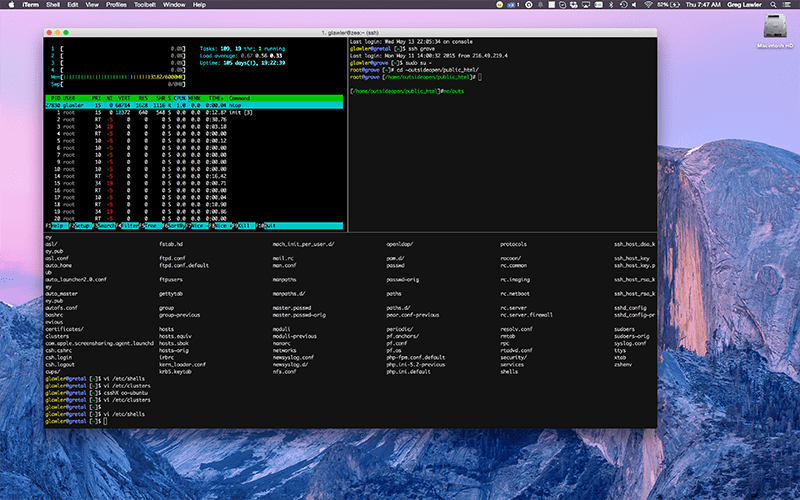
Task: Click the F4 Filter button in htop
Action: coord(128,226)
